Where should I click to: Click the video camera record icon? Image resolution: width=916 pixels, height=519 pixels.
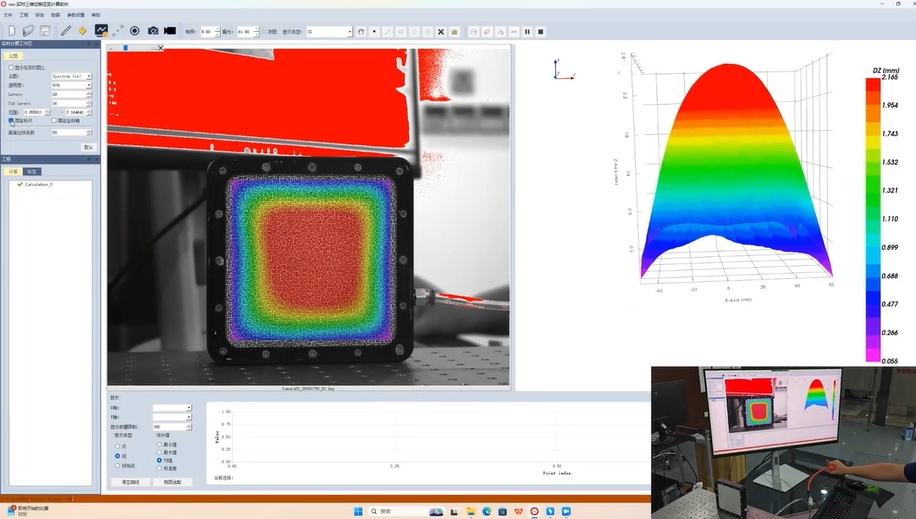pyautogui.click(x=170, y=31)
